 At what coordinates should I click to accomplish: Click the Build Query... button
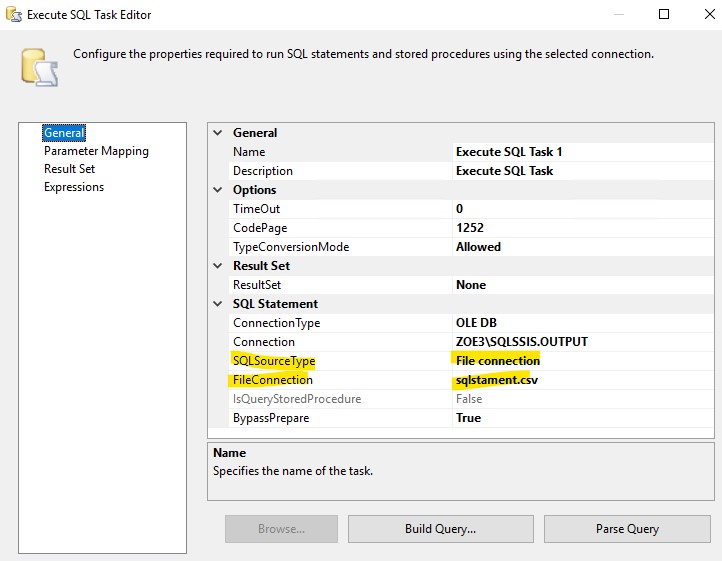441,529
